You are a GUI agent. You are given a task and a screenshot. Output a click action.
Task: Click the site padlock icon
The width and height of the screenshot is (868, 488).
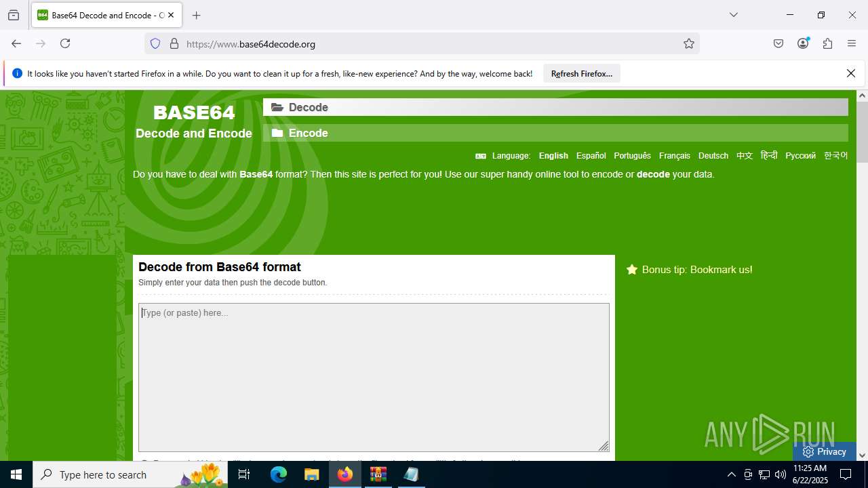(x=174, y=44)
